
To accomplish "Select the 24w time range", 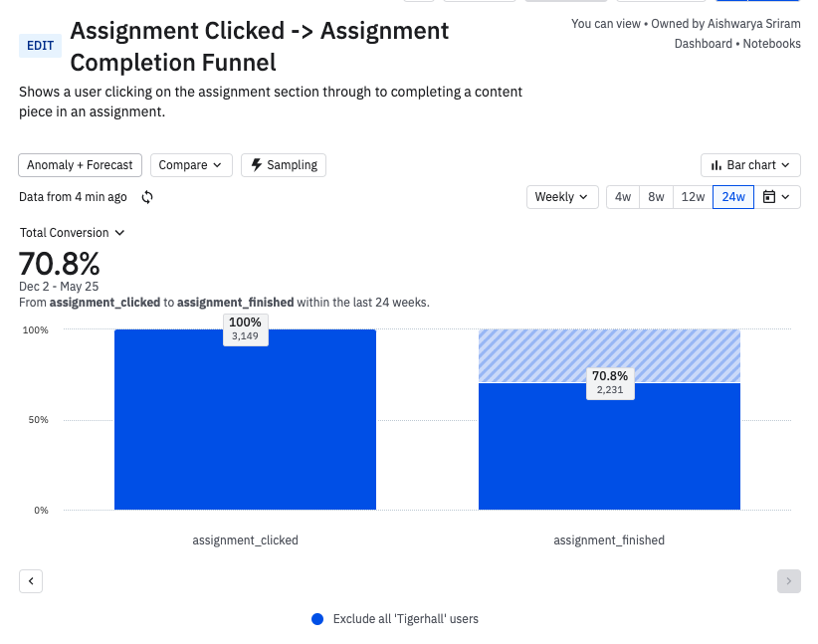I will [733, 197].
